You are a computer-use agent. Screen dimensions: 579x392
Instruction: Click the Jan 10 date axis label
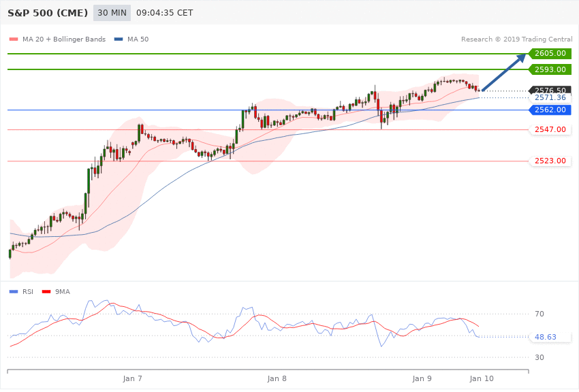482,378
